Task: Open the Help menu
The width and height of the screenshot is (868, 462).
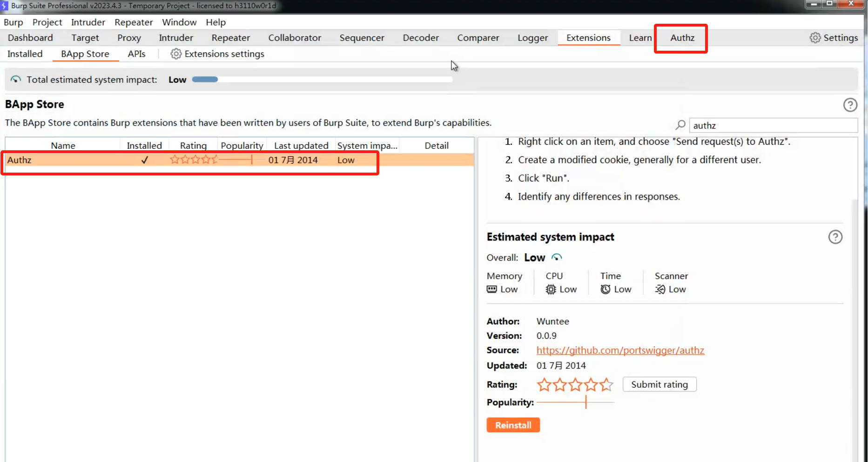Action: (x=216, y=22)
